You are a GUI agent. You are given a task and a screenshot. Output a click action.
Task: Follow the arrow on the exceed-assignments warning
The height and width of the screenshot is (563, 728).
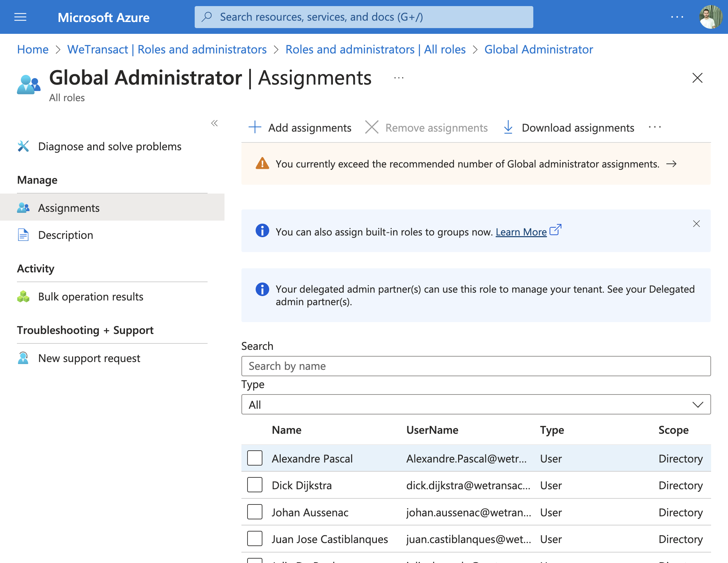tap(671, 164)
